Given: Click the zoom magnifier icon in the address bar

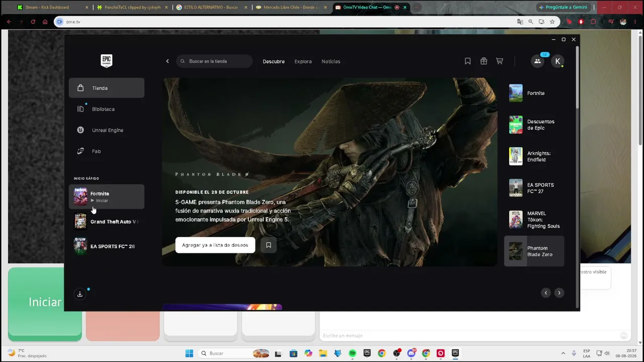Looking at the screenshot, I should point(531,22).
